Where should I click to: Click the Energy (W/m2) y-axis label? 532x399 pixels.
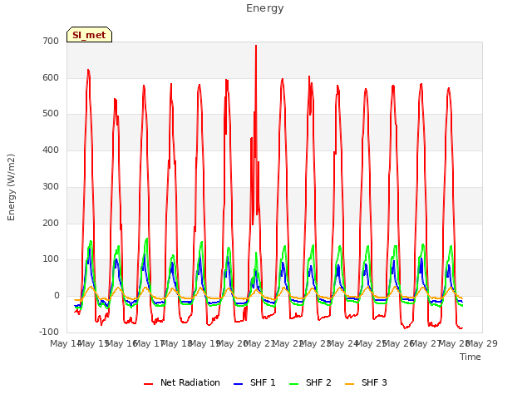coord(11,187)
